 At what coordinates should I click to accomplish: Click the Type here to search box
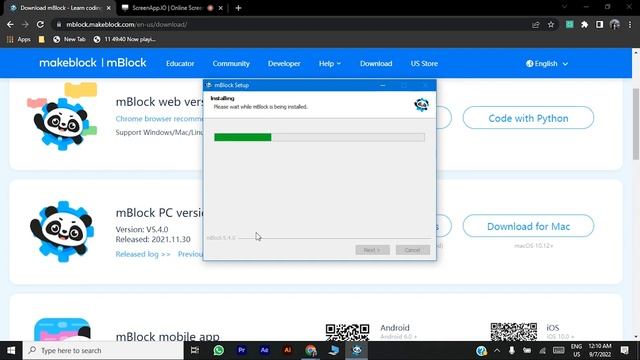click(103, 351)
